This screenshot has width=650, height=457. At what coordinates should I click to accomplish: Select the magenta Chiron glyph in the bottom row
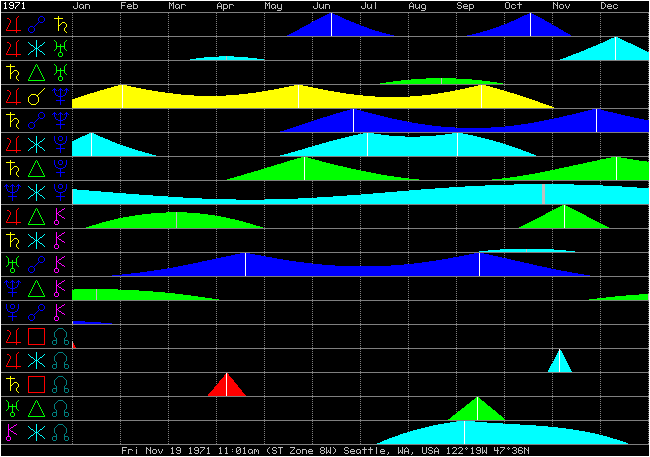(12, 433)
